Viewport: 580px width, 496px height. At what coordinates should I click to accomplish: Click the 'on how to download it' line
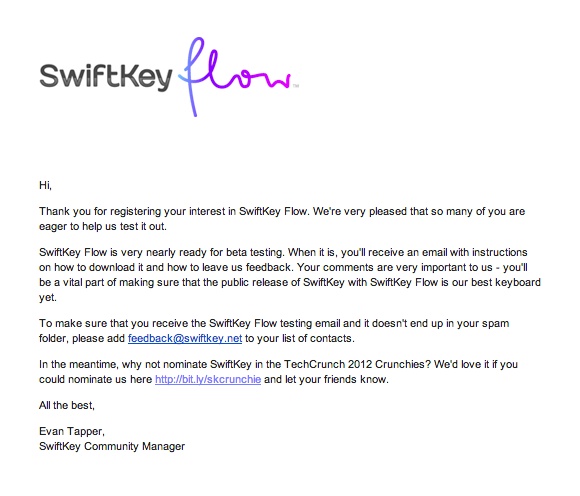coord(283,267)
